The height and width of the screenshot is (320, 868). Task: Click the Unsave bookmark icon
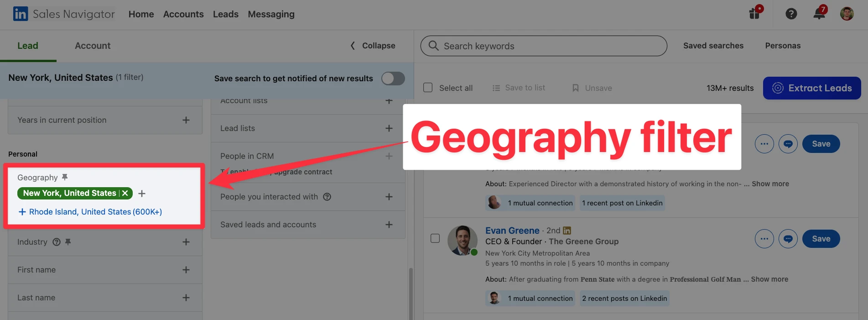(x=576, y=88)
